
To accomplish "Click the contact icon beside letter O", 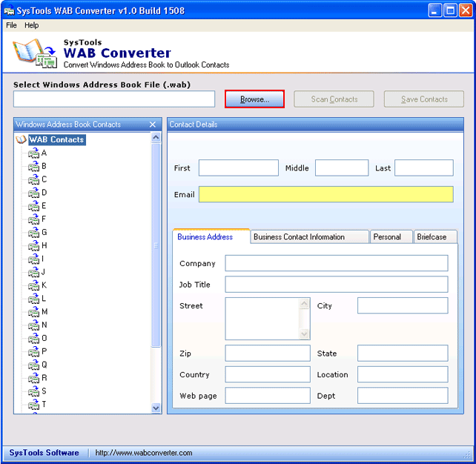I will tap(33, 339).
